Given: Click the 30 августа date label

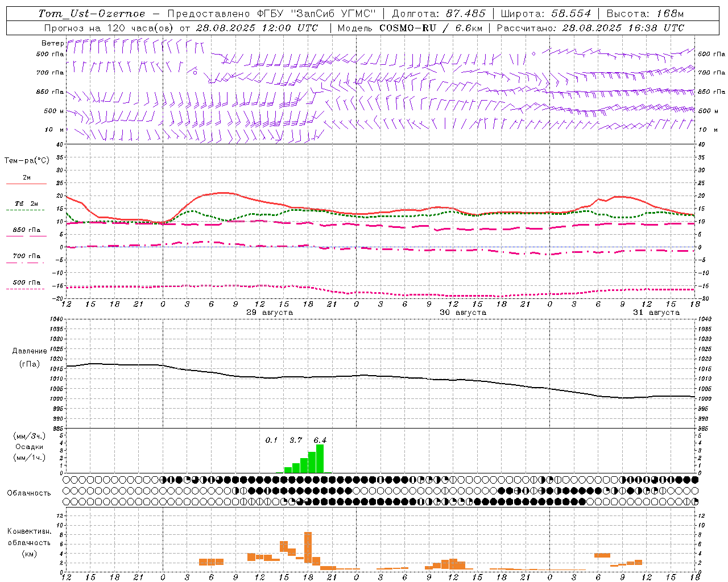Looking at the screenshot, I should coord(463,313).
